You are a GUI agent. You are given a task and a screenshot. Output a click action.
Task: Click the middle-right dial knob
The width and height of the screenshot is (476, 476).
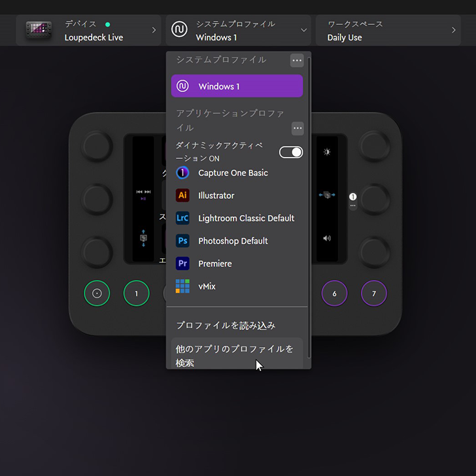click(374, 199)
